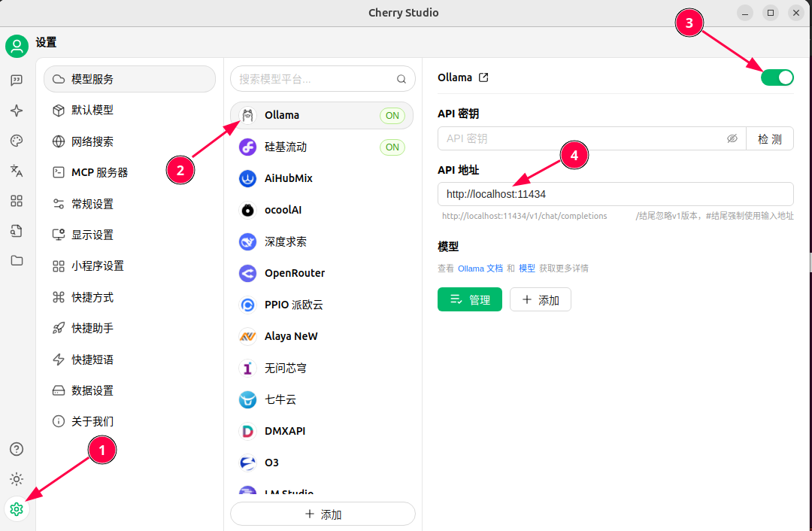Open 快捷方式 settings section
Image resolution: width=812 pixels, height=531 pixels.
coord(129,297)
